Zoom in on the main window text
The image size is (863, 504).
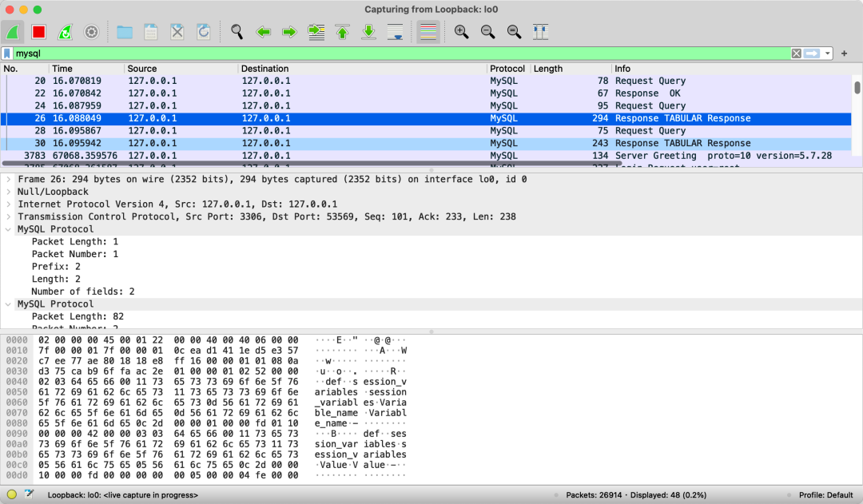pos(461,32)
